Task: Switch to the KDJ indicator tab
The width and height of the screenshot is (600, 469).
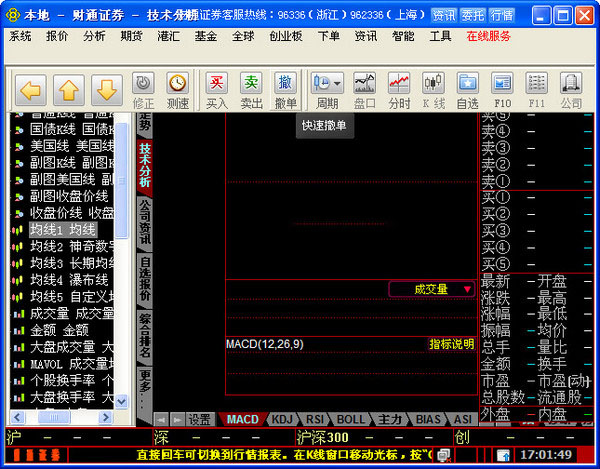Action: 282,419
